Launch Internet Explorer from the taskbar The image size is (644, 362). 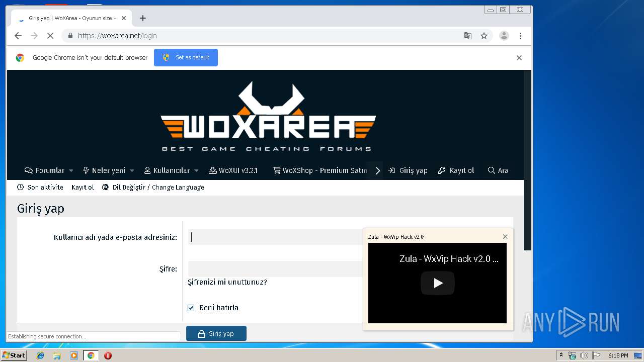pos(40,355)
